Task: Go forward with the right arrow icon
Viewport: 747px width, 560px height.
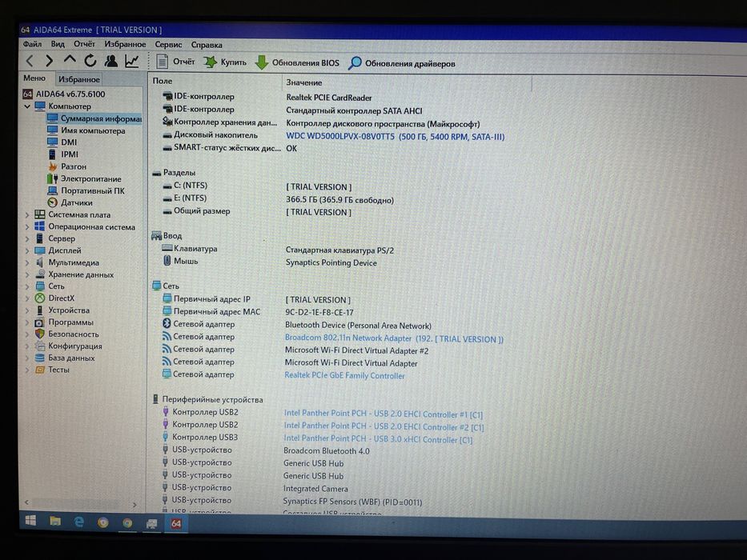Action: (49, 61)
